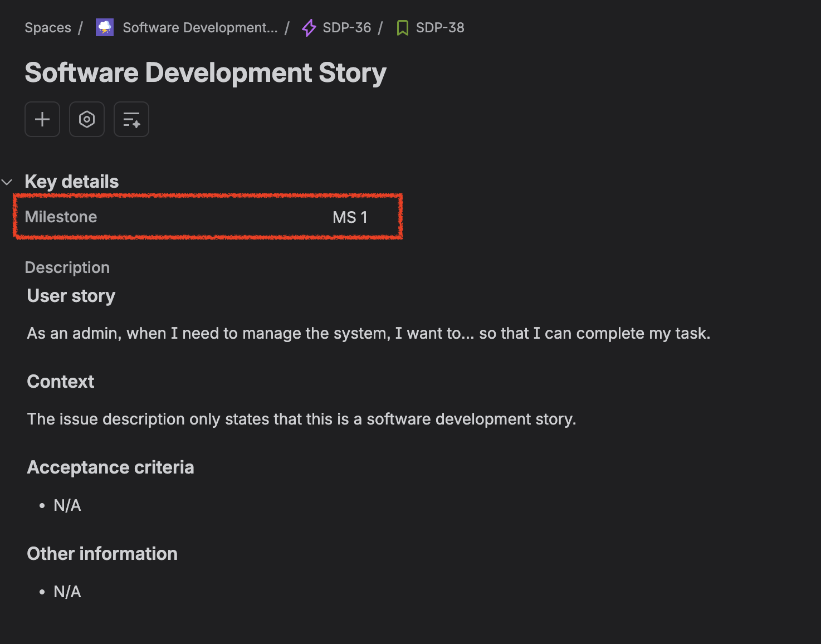Click the Software Development project avatar icon
821x644 pixels.
(105, 27)
